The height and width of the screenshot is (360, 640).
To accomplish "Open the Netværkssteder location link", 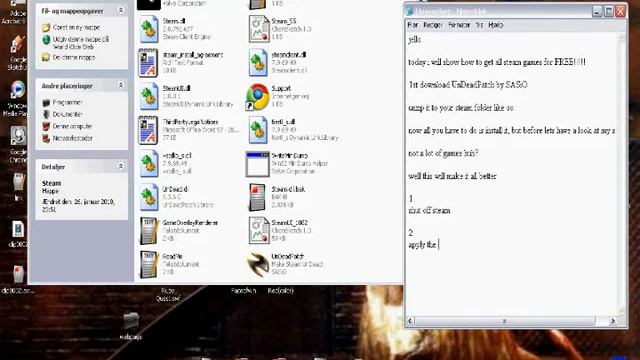I will point(73,138).
